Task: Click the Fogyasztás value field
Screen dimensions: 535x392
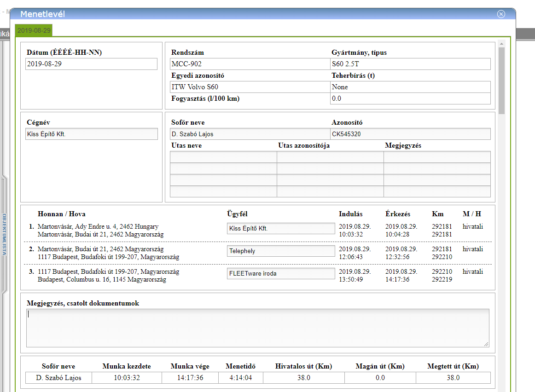Action: (x=410, y=98)
